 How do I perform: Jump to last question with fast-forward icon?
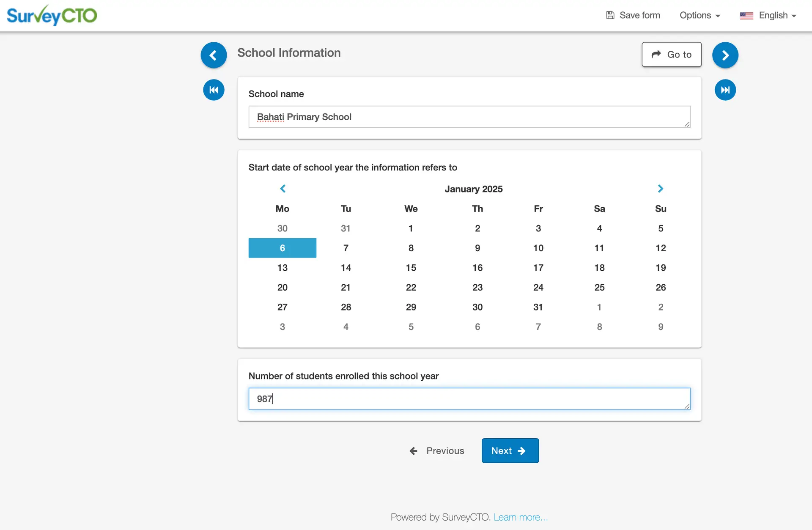click(725, 90)
